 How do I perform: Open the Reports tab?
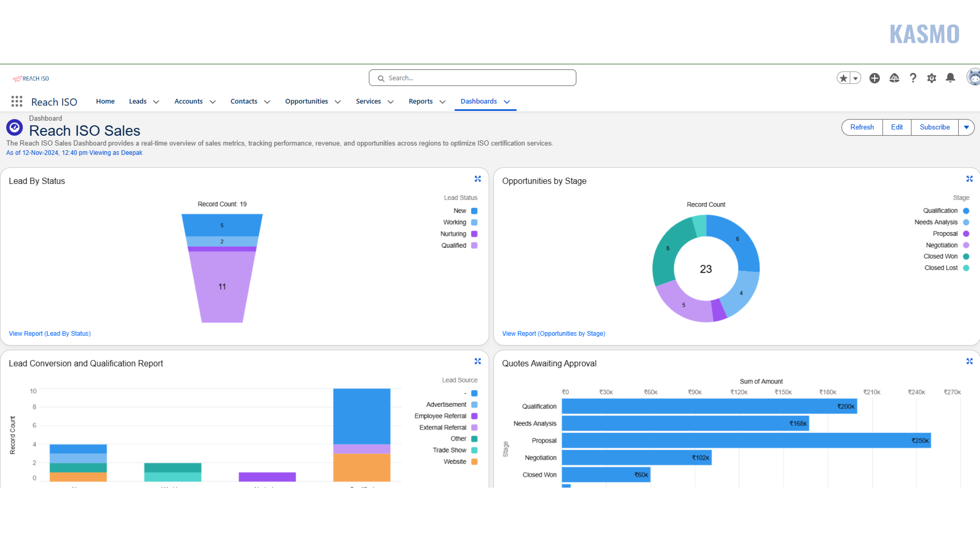[x=420, y=101]
